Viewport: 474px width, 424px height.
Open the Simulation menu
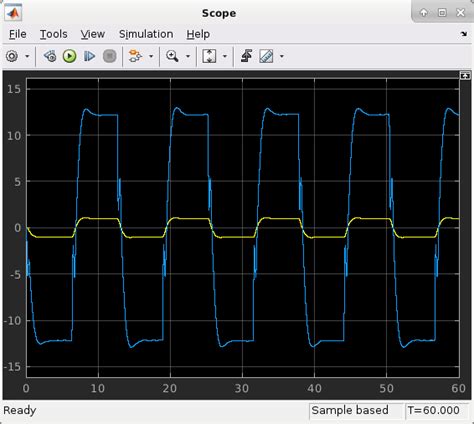point(146,34)
